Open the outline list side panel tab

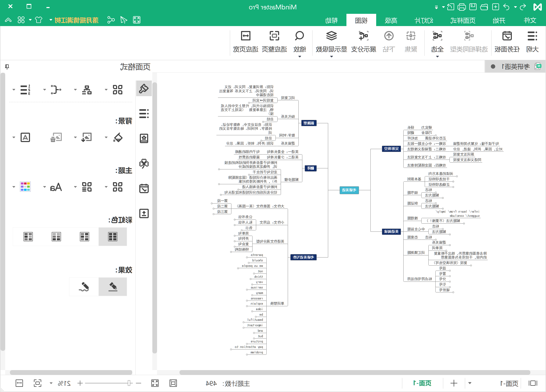pos(144,114)
